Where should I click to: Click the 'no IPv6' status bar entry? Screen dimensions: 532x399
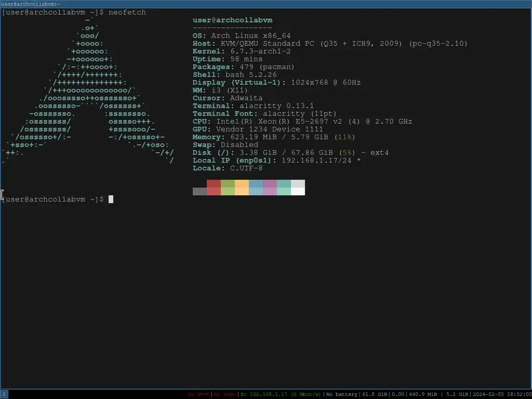[x=199, y=394]
